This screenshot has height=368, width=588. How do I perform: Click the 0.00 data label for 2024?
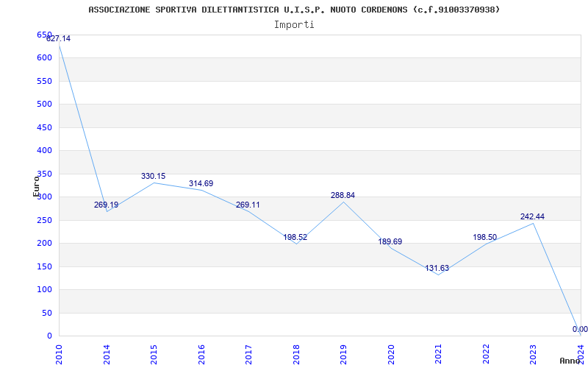(x=580, y=329)
